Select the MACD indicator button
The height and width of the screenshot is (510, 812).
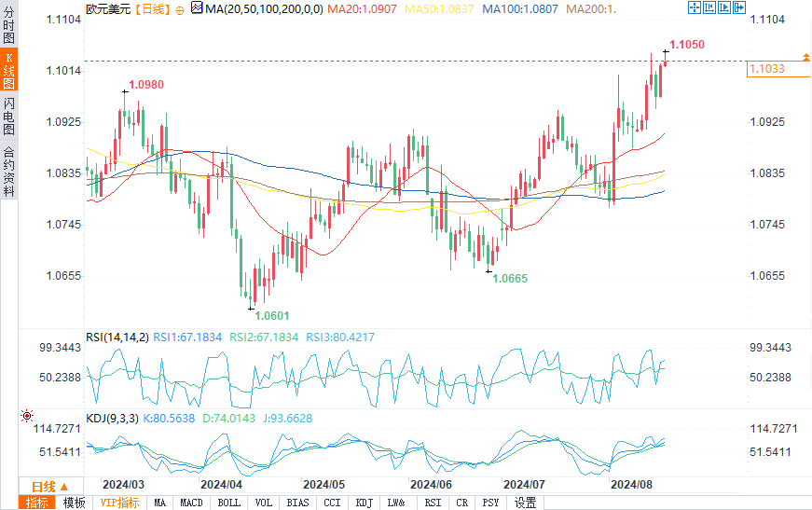[192, 503]
